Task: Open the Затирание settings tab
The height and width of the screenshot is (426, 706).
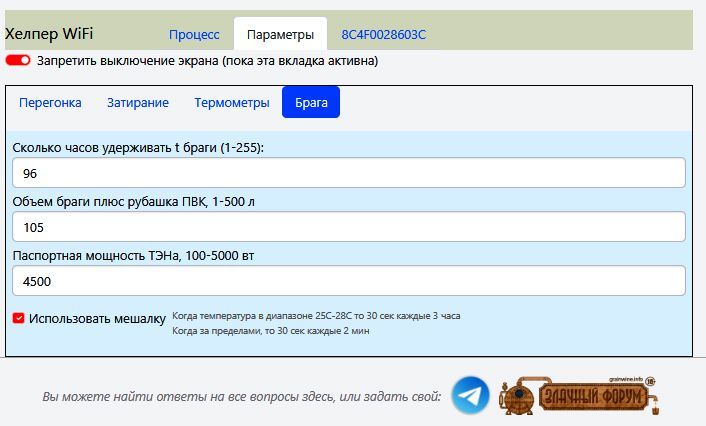Action: [x=138, y=103]
